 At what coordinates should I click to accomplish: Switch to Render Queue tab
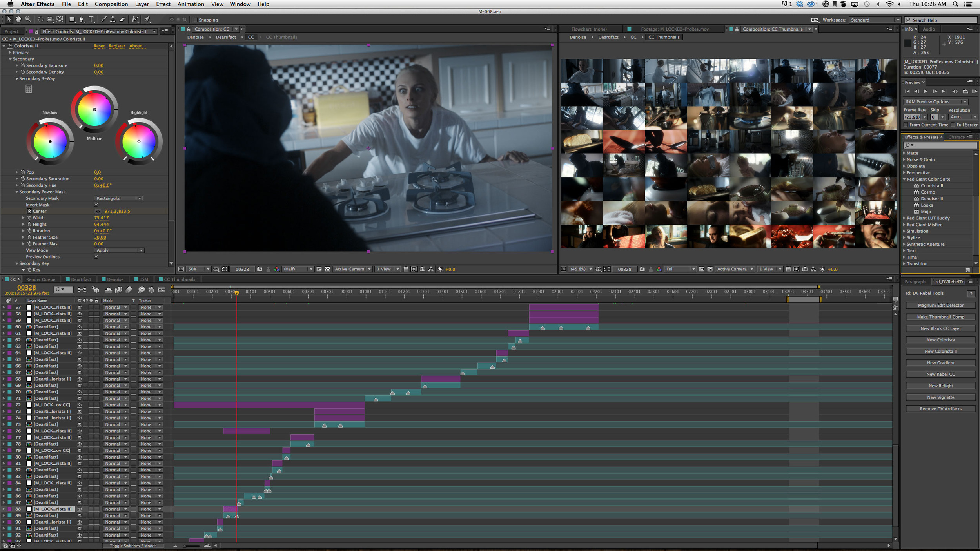(41, 280)
